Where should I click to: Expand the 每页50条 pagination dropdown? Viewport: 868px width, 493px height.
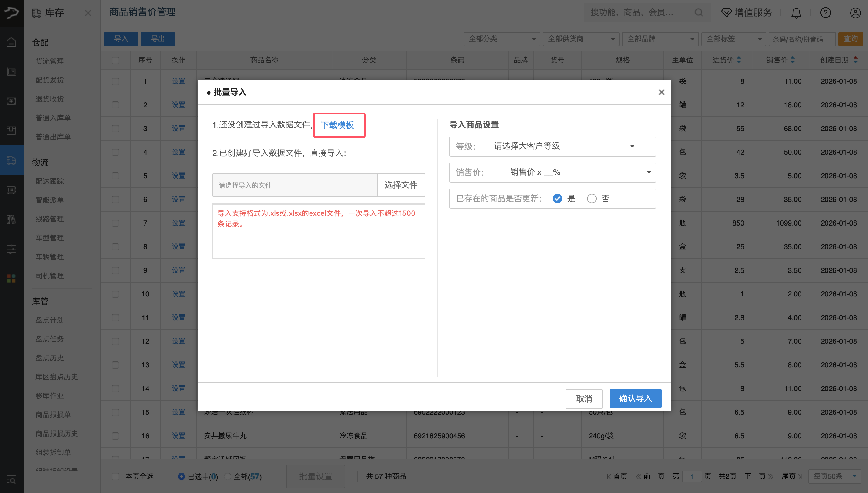pyautogui.click(x=835, y=476)
